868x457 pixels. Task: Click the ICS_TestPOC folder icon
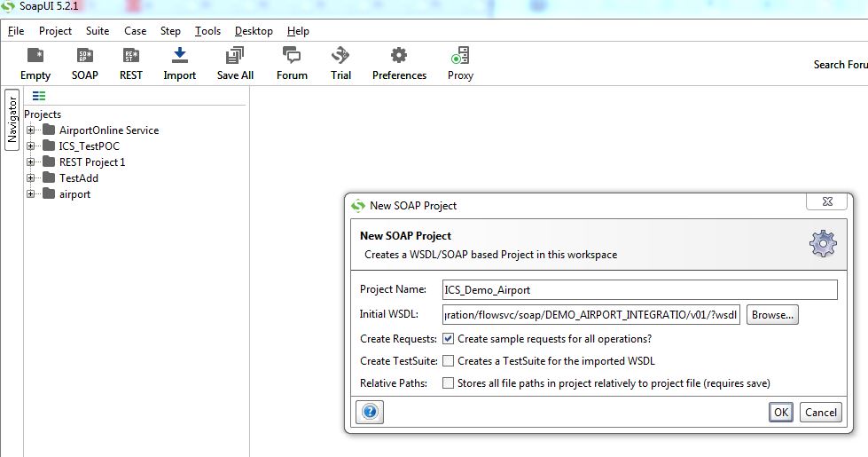[x=50, y=146]
